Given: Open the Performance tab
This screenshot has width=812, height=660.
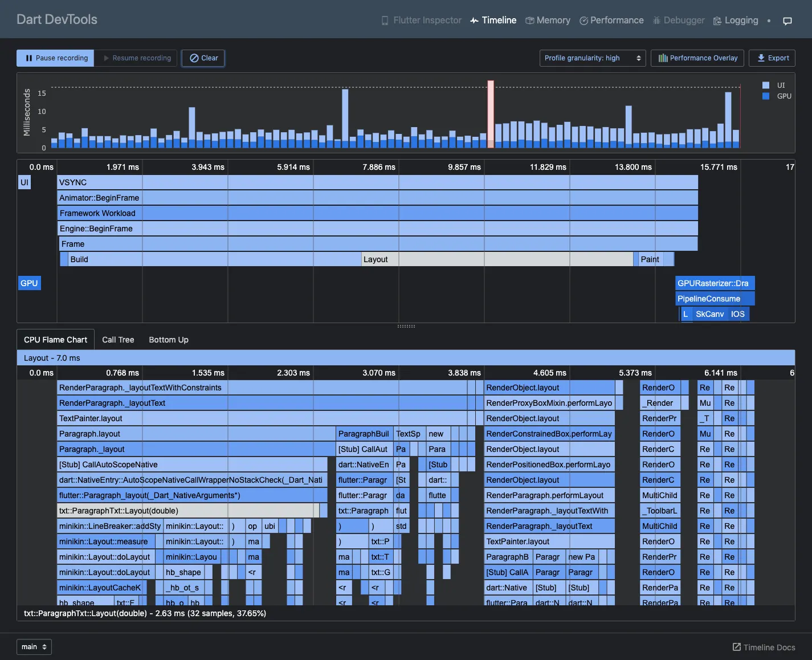Looking at the screenshot, I should [x=611, y=21].
